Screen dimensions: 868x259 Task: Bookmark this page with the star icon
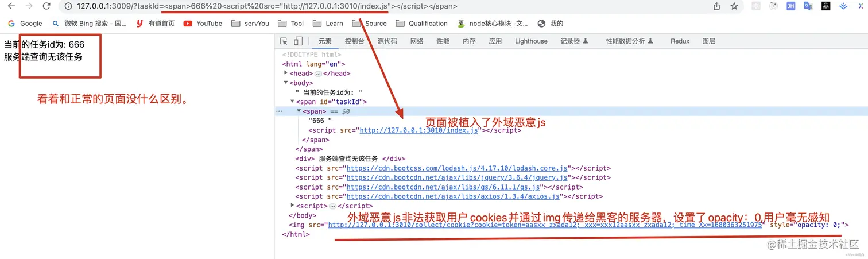734,6
